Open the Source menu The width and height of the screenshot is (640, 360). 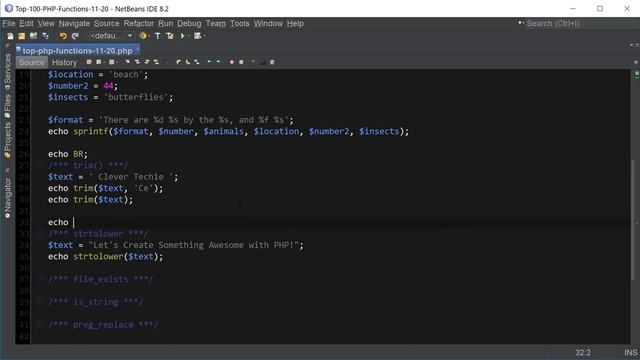tap(107, 24)
